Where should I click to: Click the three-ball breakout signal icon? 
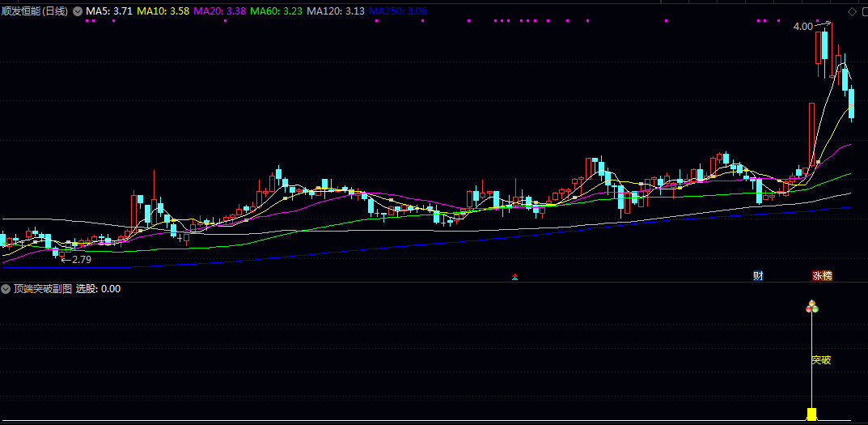tap(812, 307)
